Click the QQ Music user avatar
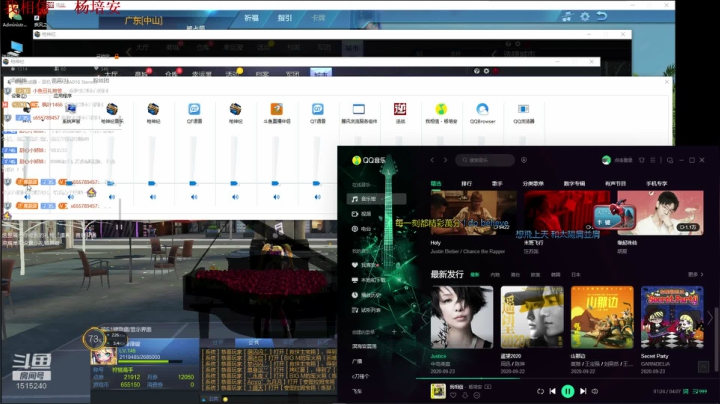Screen dimensions: 720x404 606,160
